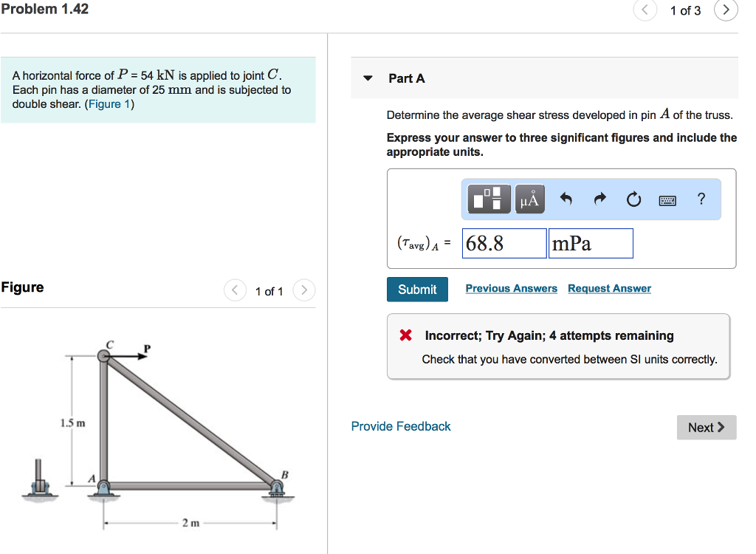This screenshot has height=554, width=756.
Task: Click the black Part A dropdown triangle
Action: click(368, 78)
